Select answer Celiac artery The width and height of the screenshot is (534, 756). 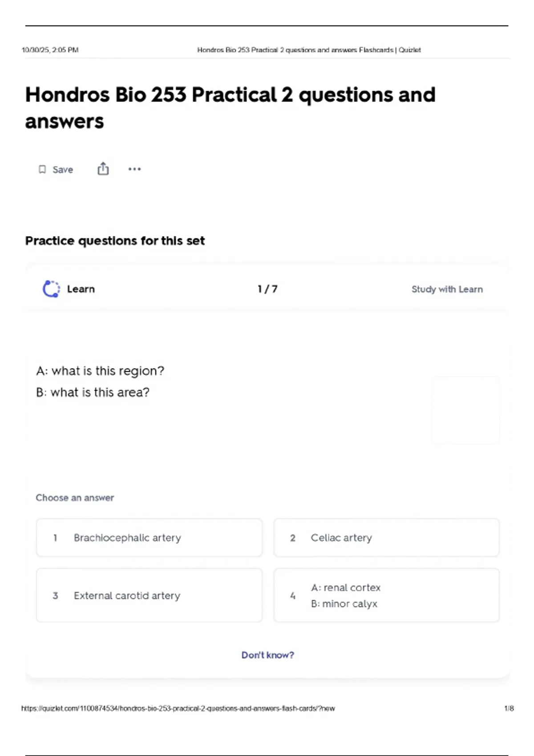pos(386,538)
